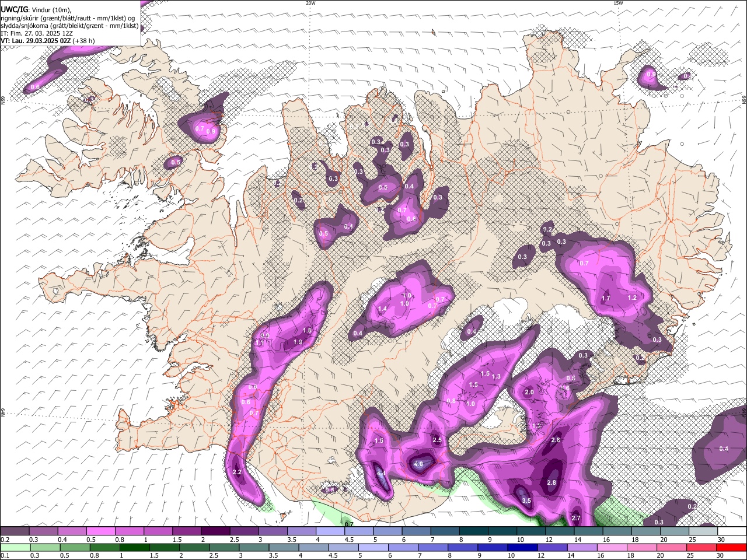Image resolution: width=747 pixels, height=560 pixels.
Task: Click the 'IT: Fim. 27. 03. 2025 12Z' line
Action: click(x=37, y=33)
